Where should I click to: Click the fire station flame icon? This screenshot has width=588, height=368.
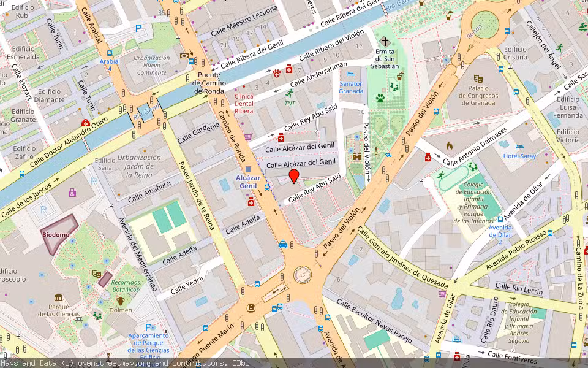coord(450,146)
